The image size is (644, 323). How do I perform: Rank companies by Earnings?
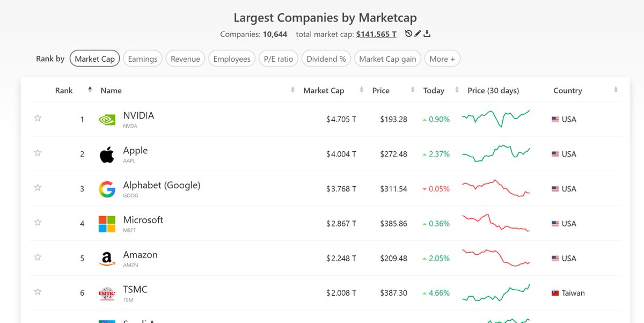pos(143,58)
